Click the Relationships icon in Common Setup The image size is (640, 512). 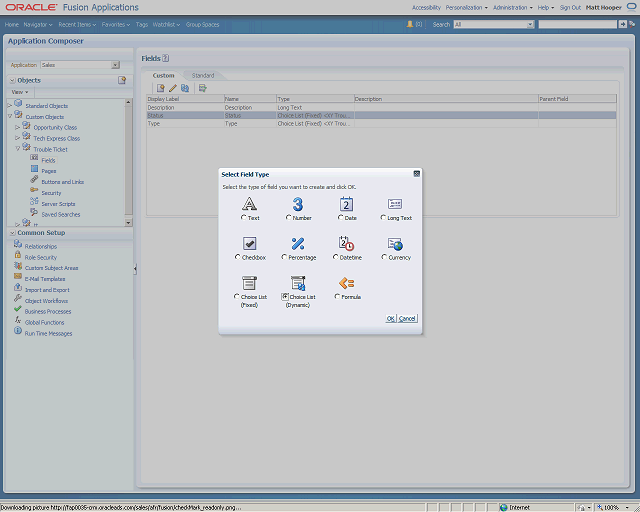[x=18, y=244]
